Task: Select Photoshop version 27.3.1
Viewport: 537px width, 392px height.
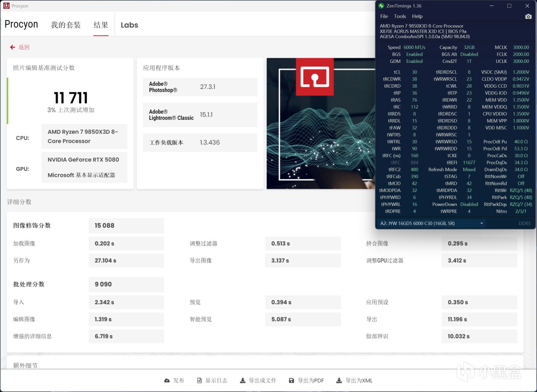Action: click(208, 87)
